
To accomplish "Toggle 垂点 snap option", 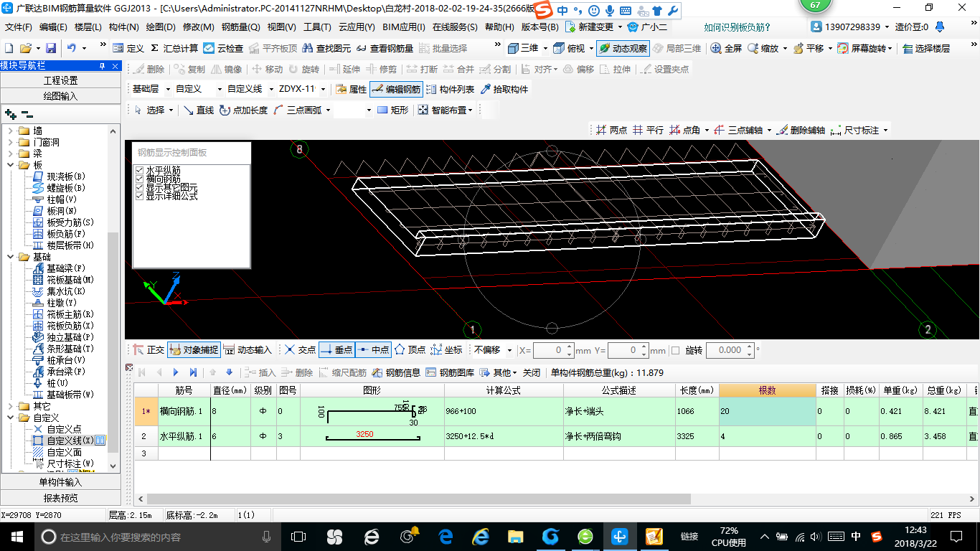I will tap(336, 350).
